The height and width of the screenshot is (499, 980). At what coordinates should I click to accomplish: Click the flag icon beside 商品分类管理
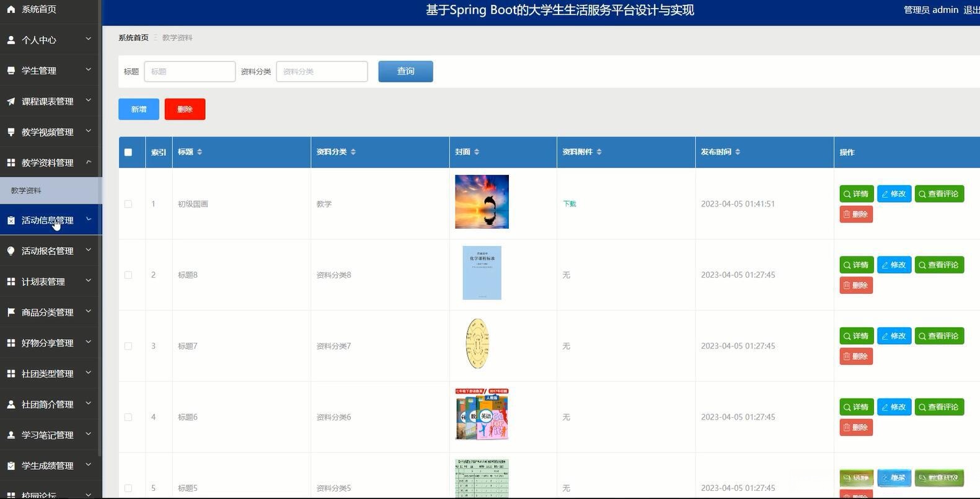click(x=11, y=312)
